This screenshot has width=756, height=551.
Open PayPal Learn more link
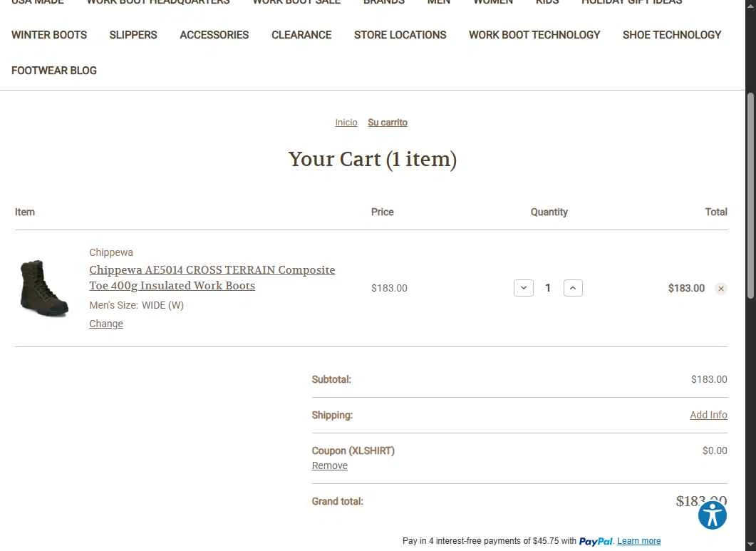(x=639, y=541)
